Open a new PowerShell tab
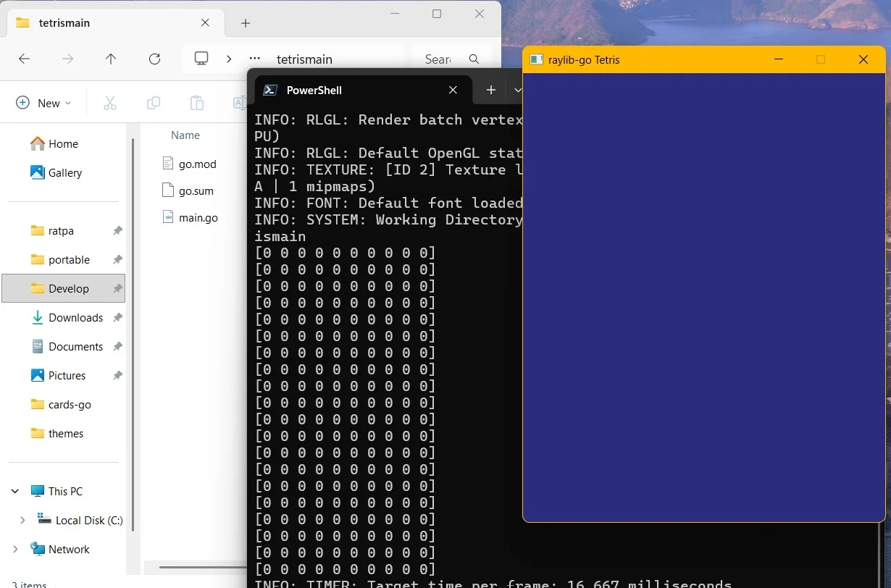 (490, 90)
